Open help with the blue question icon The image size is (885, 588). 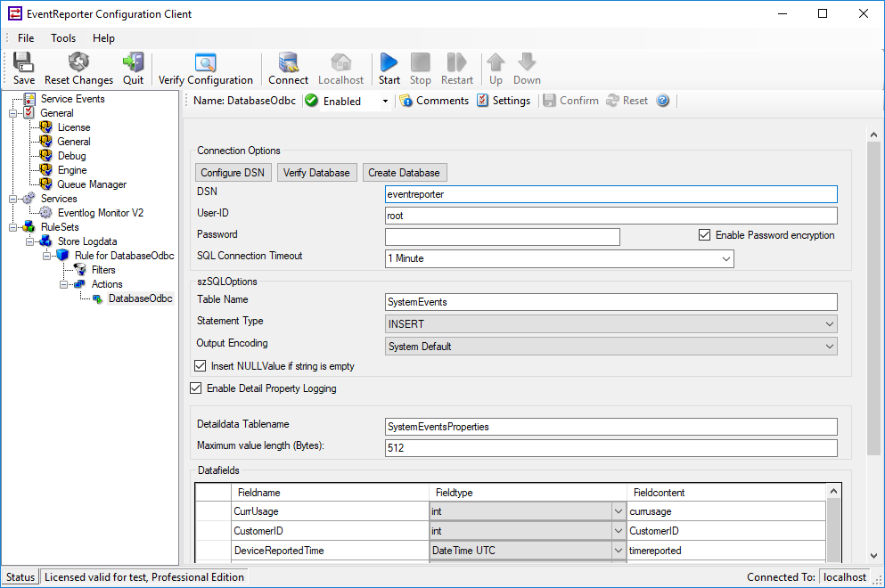coord(662,101)
